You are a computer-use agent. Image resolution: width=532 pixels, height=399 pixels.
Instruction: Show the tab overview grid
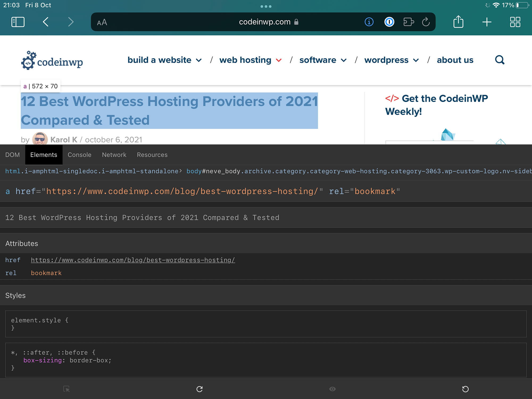click(515, 22)
